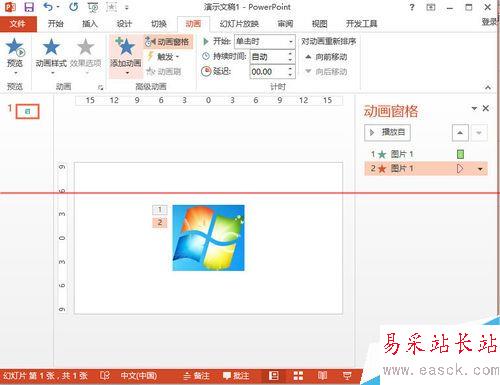Click the Save icon in quick access toolbar
Screen dimensions: 500x385
29,7
